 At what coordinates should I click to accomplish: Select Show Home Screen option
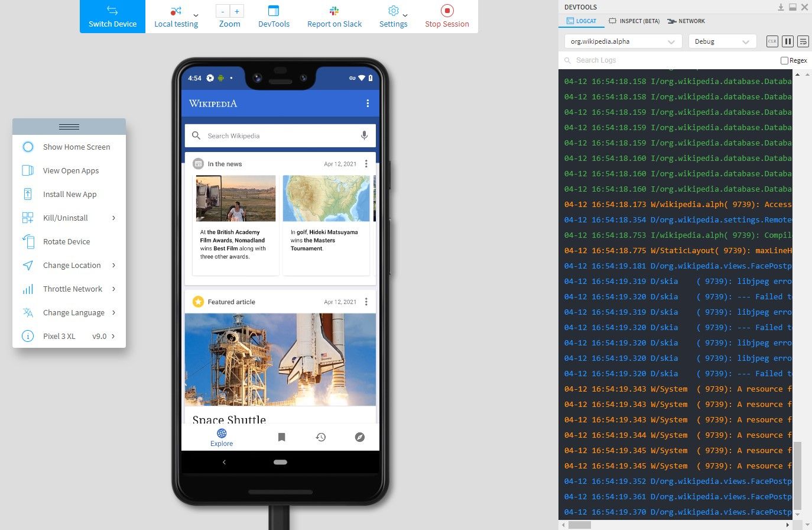(69, 147)
